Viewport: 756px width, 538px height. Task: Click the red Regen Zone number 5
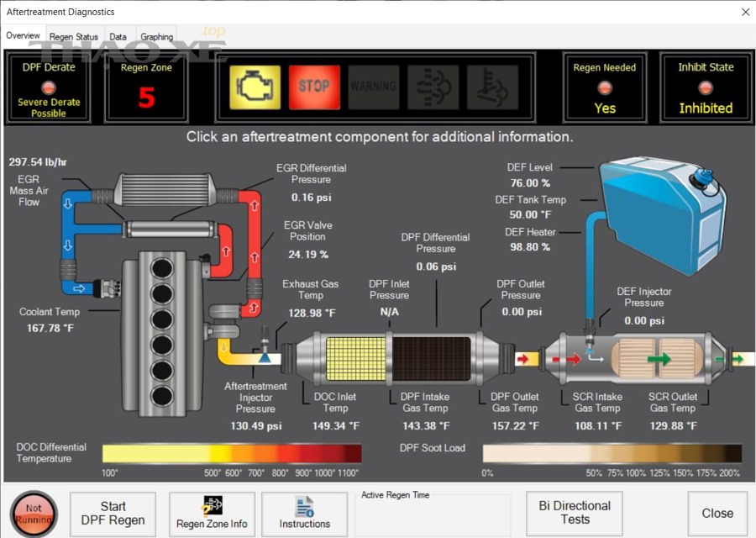146,97
